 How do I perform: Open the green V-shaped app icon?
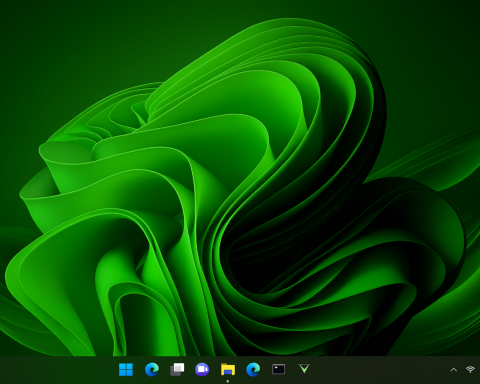click(x=304, y=369)
